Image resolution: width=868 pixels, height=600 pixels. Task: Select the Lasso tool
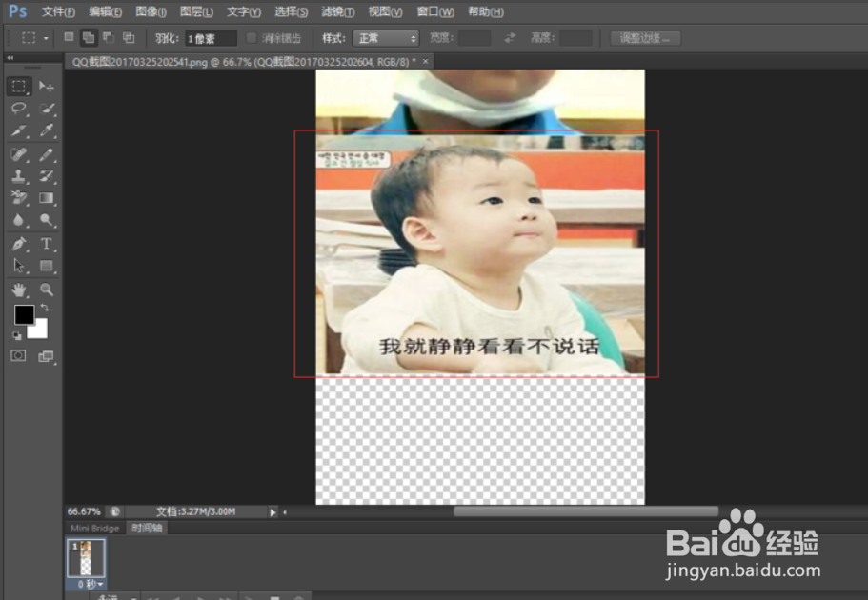point(19,109)
